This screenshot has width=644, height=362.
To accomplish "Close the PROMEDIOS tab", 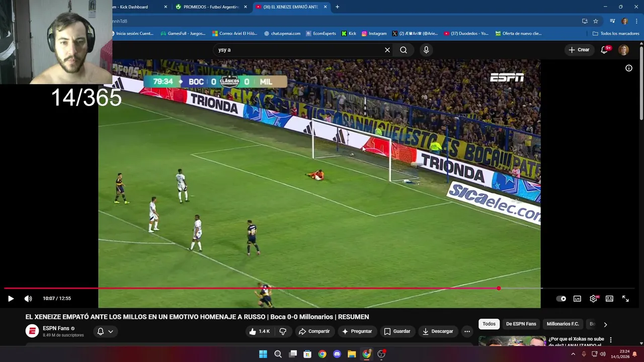I will click(246, 7).
